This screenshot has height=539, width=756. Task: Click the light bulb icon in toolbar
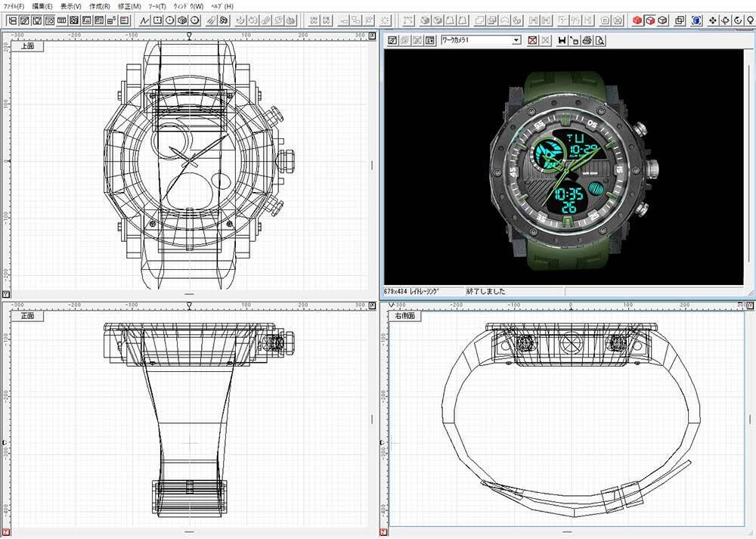749,20
